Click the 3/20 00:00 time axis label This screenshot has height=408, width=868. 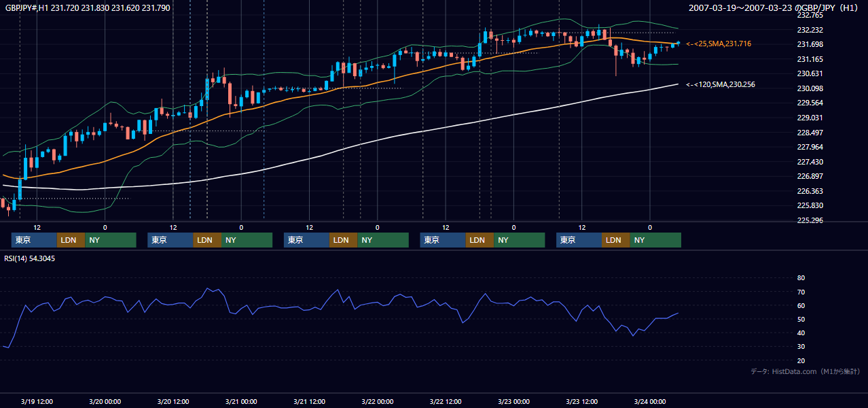click(x=105, y=401)
